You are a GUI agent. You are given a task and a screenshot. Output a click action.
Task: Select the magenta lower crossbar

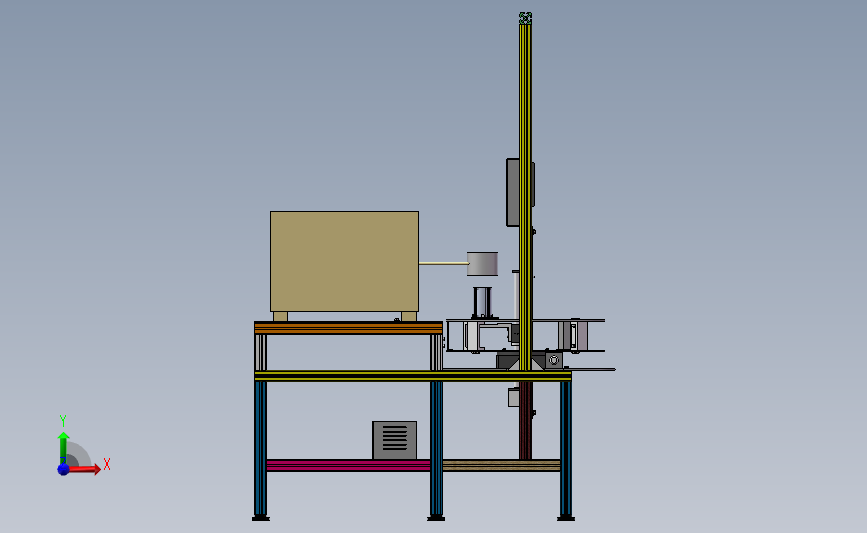pyautogui.click(x=348, y=465)
